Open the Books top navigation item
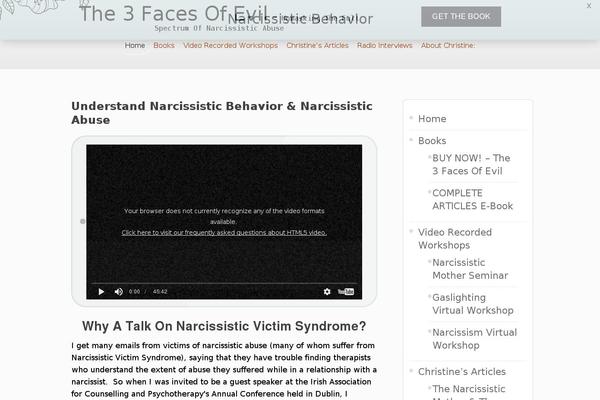The width and height of the screenshot is (600, 400). point(164,45)
